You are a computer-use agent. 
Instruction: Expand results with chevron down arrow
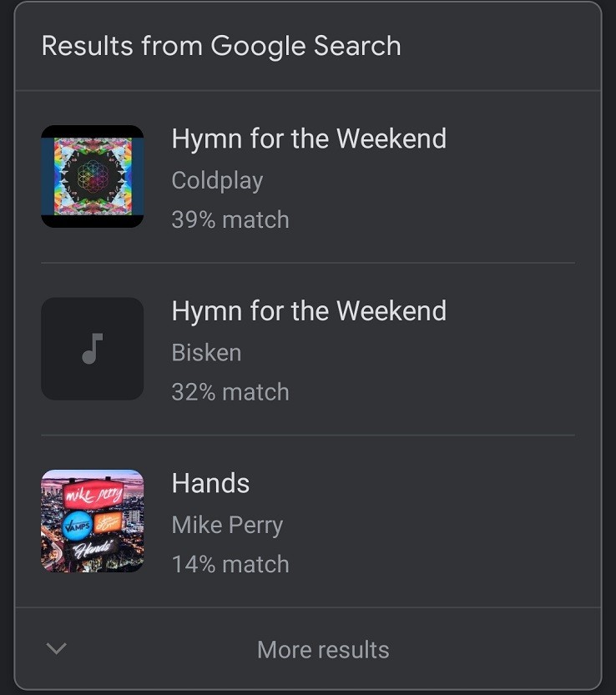click(x=56, y=648)
